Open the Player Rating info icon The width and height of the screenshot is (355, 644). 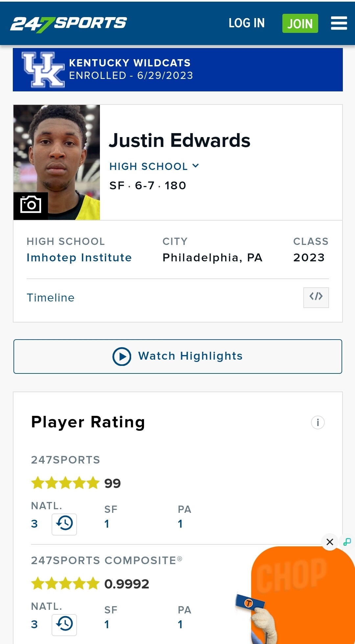pos(318,422)
